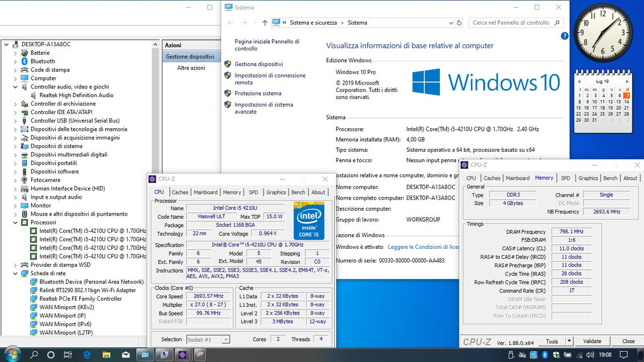The height and width of the screenshot is (362, 644).
Task: Switch to Caches tab in CPU-Z CPU window
Action: point(180,192)
